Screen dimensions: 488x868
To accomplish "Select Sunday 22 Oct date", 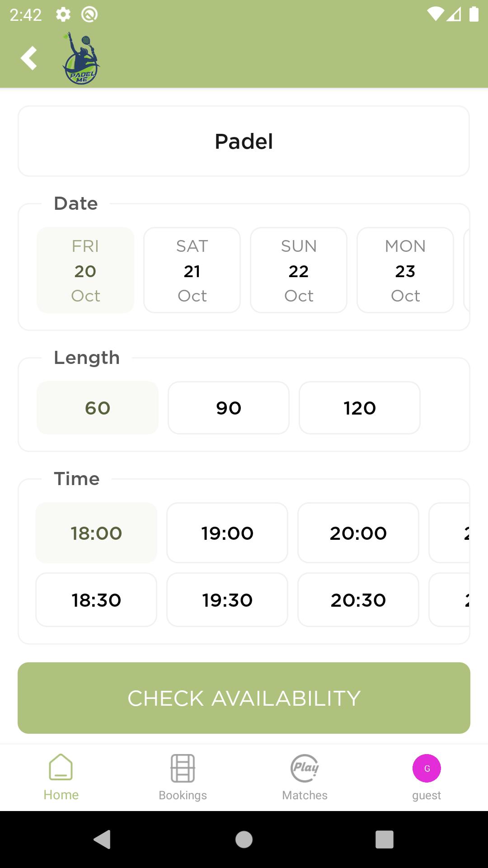I will (x=299, y=270).
